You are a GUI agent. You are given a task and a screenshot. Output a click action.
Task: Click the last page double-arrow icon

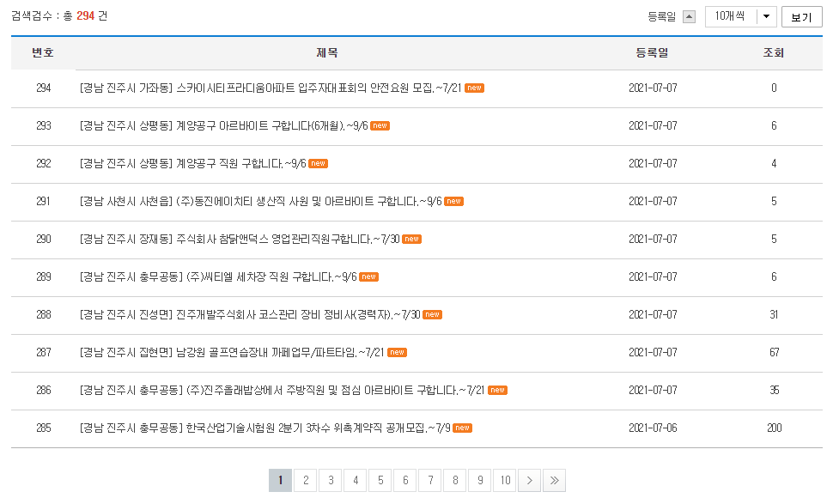coord(555,480)
